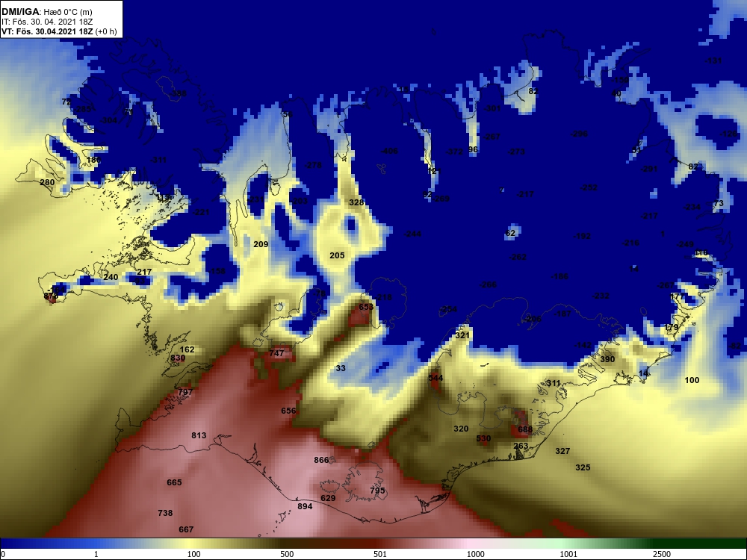
Task: Select the map value 738
Action: [165, 513]
